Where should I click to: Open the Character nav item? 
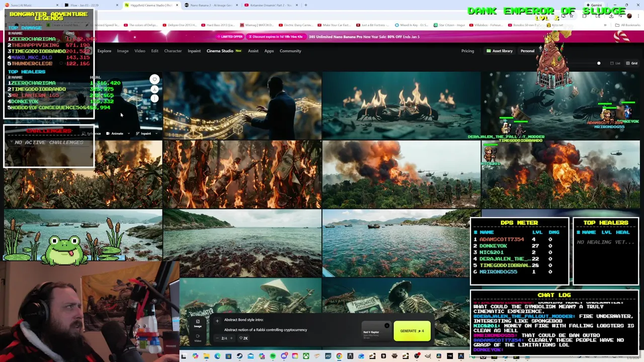(x=173, y=51)
